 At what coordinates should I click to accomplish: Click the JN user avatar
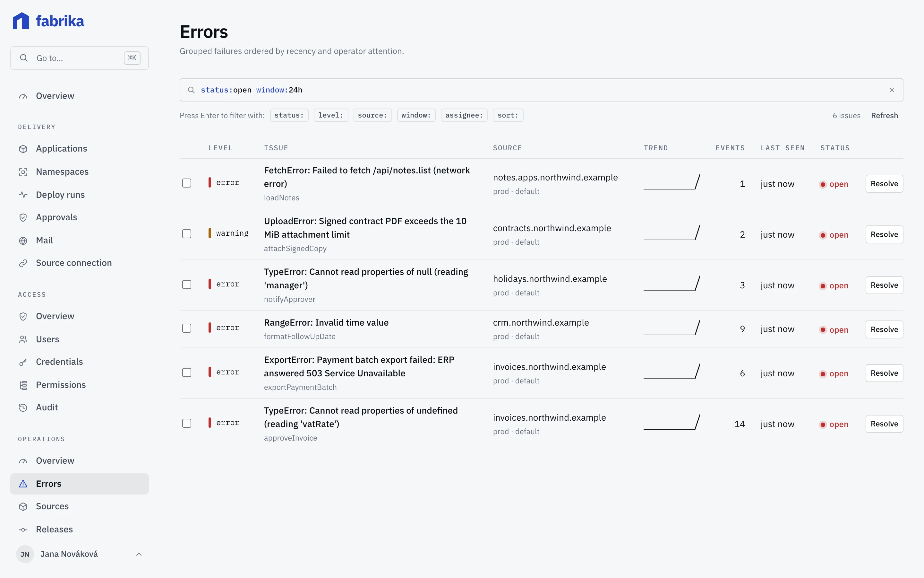click(25, 554)
